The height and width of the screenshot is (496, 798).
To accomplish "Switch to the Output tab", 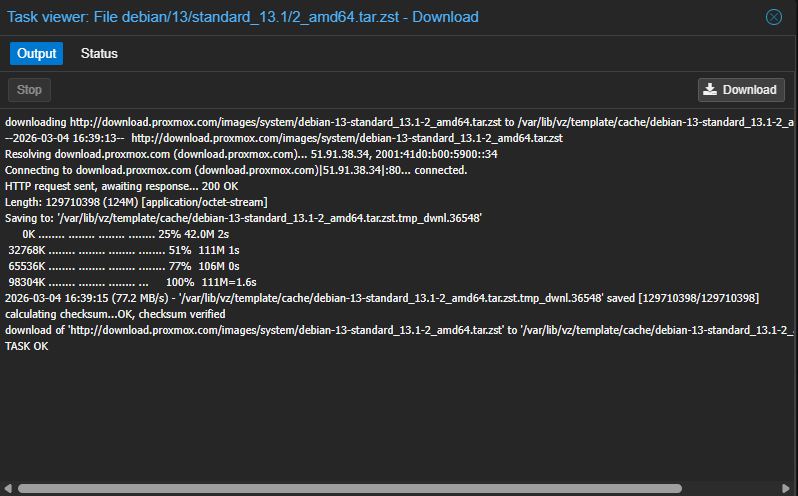I will (37, 53).
